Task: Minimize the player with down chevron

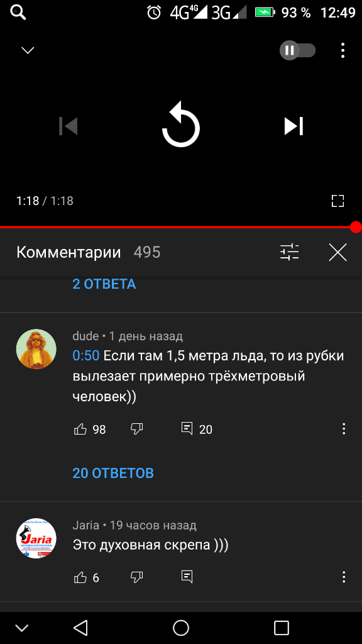Action: 28,50
